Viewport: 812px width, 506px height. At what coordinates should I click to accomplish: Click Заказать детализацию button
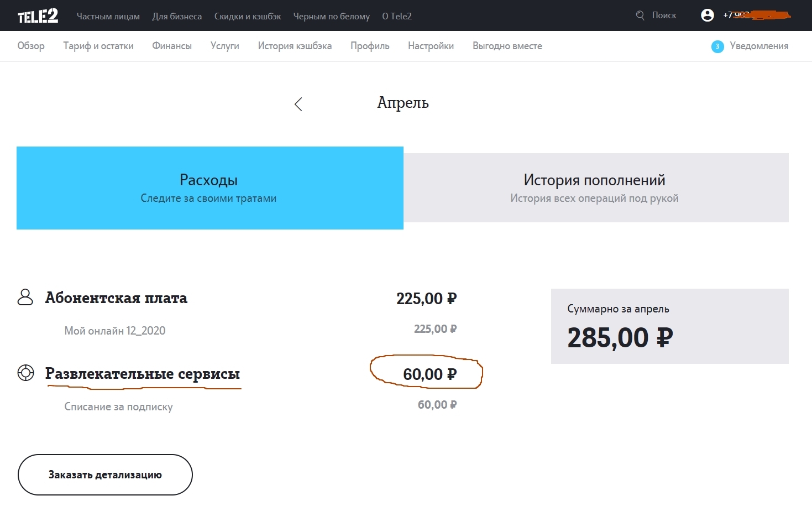tap(105, 474)
